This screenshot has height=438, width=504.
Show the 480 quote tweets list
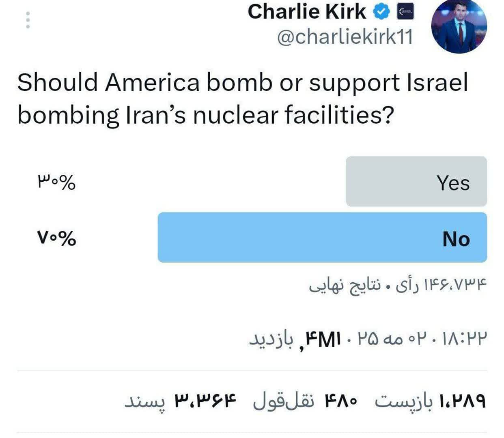coord(306,401)
